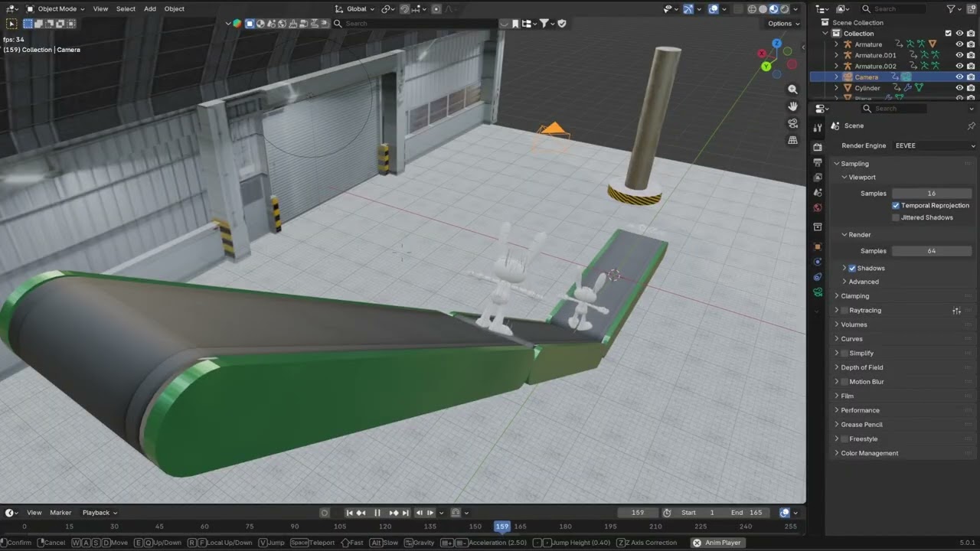Disable Armature.002 render camera icon
Screen dimensions: 980x551
(x=971, y=67)
